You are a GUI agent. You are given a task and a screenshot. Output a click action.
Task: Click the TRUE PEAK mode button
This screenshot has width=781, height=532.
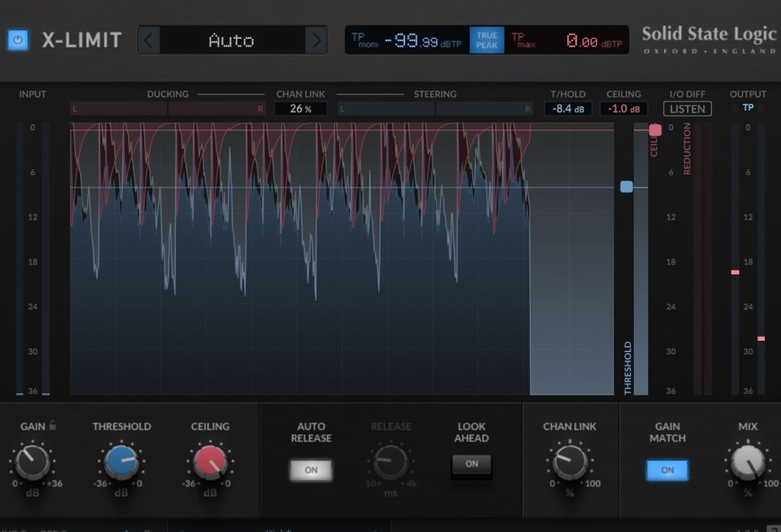[x=487, y=40]
